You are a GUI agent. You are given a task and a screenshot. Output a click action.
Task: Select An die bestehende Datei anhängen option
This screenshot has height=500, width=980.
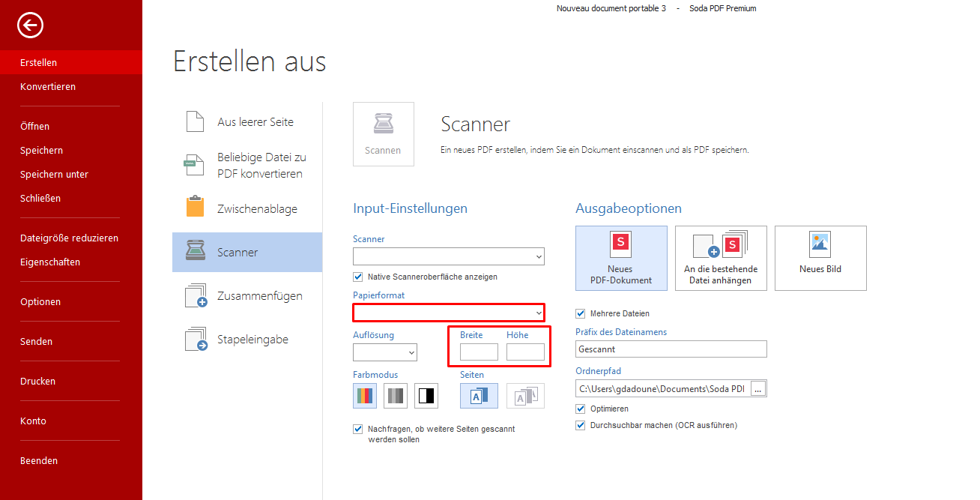[721, 258]
